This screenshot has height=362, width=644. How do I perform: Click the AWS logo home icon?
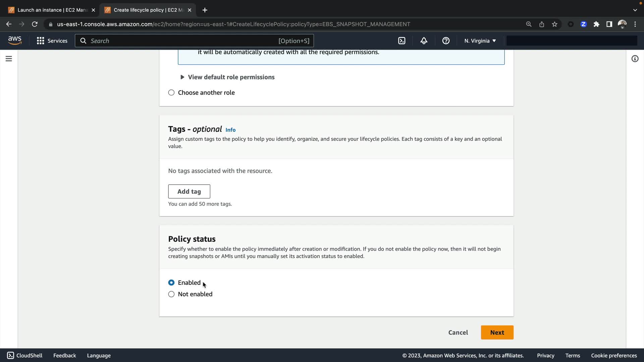tap(15, 41)
